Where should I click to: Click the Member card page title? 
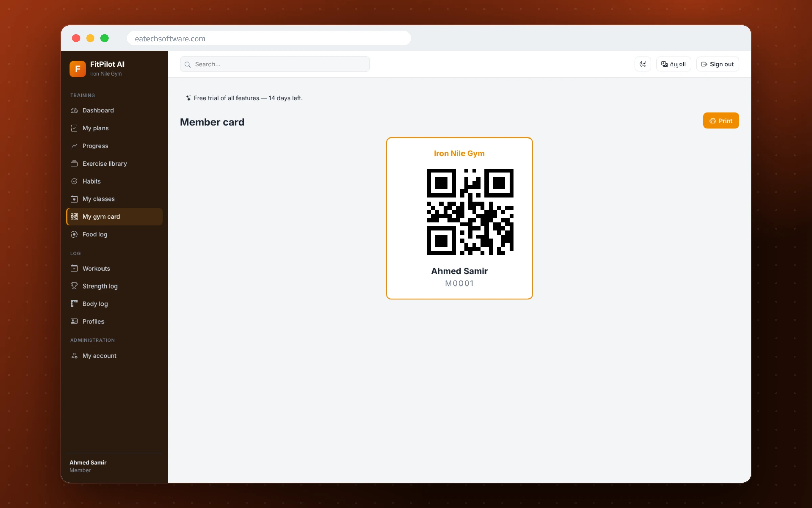212,122
